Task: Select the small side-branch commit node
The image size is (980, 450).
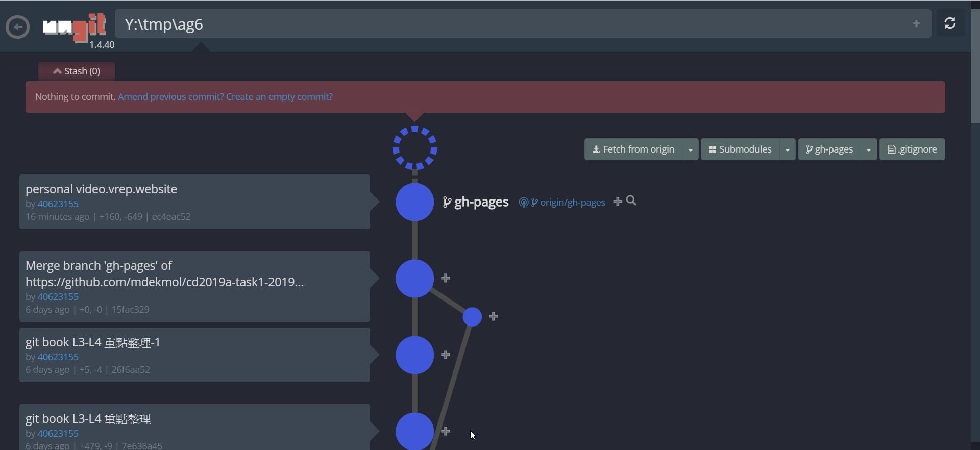Action: [x=472, y=317]
